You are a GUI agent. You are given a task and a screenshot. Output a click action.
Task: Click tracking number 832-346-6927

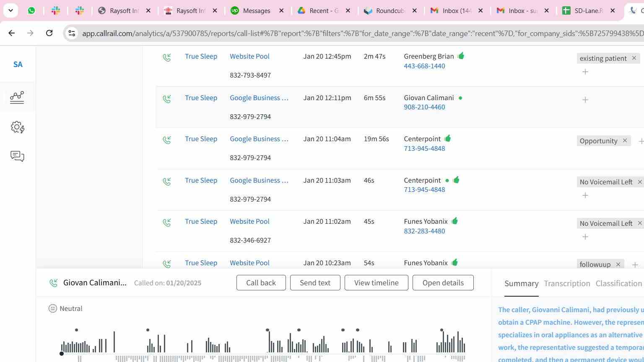[x=250, y=240]
